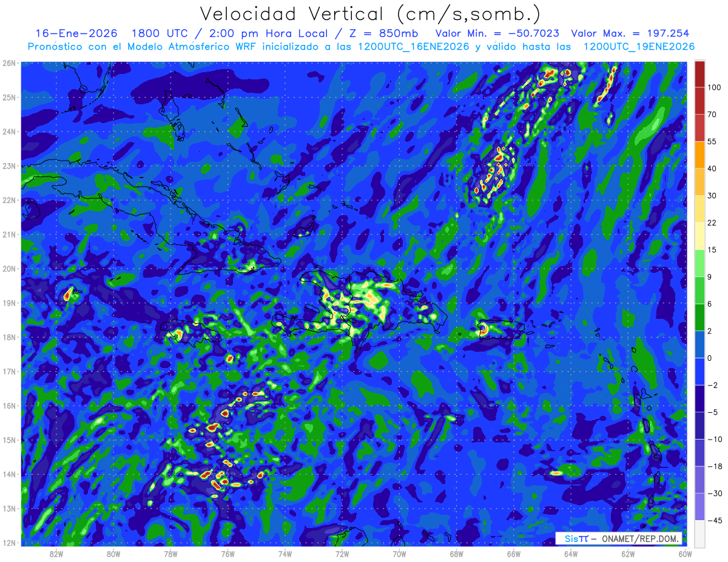Click the '64W' longitude label
728x562 pixels.
571,554
